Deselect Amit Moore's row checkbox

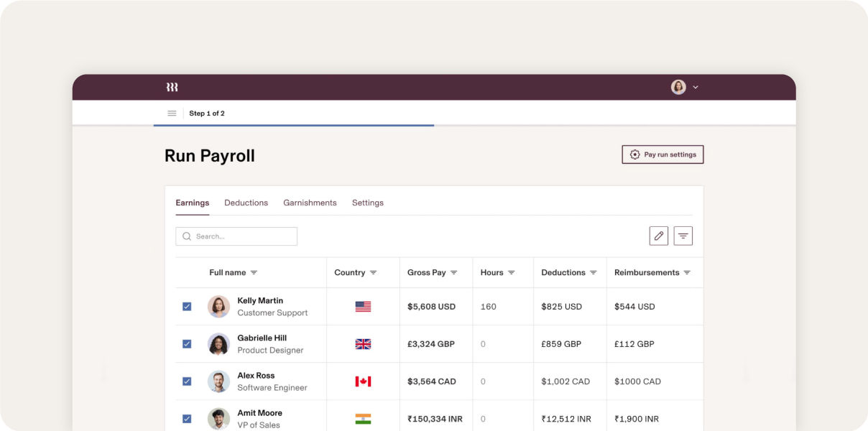point(187,417)
